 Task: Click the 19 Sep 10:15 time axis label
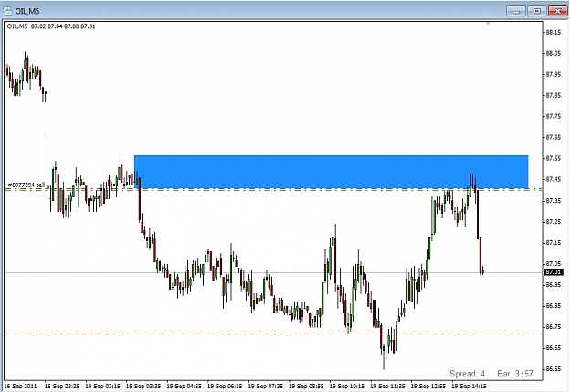[x=347, y=386]
